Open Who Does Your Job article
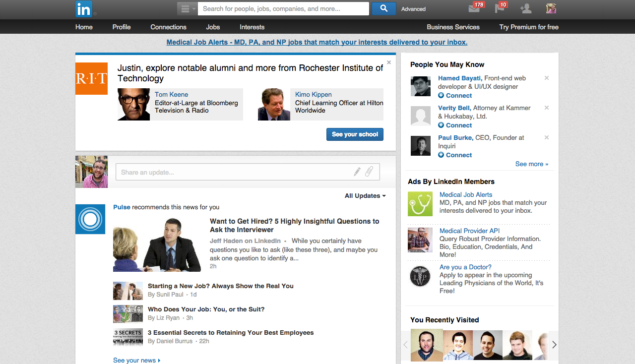 (x=206, y=309)
